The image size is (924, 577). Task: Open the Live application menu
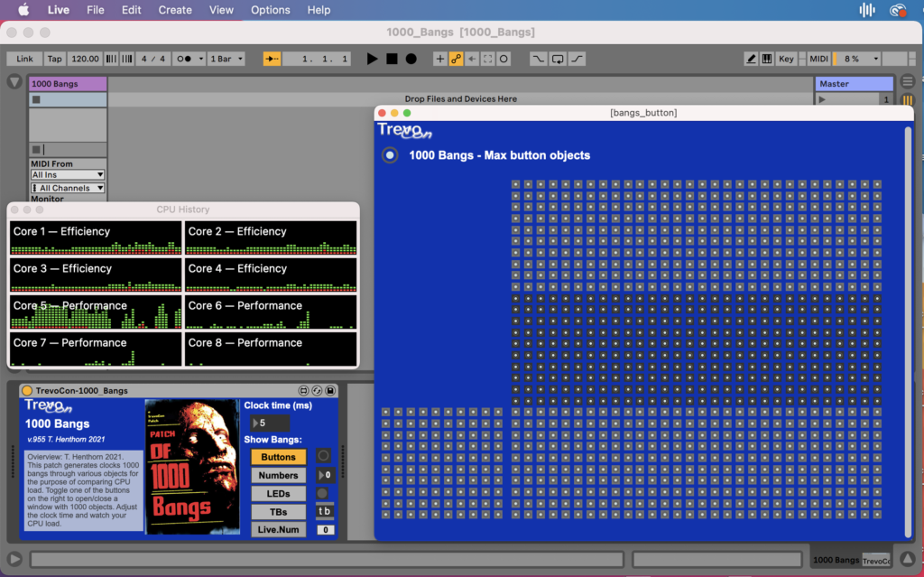[x=59, y=10]
